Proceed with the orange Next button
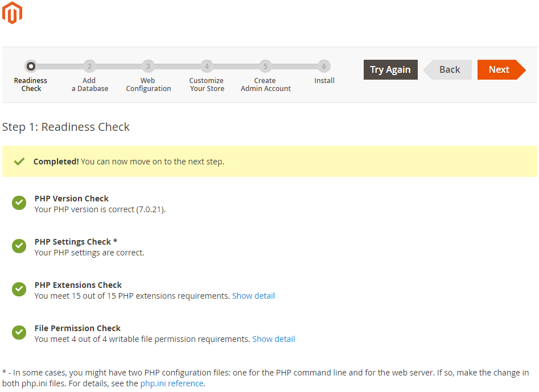 [499, 69]
